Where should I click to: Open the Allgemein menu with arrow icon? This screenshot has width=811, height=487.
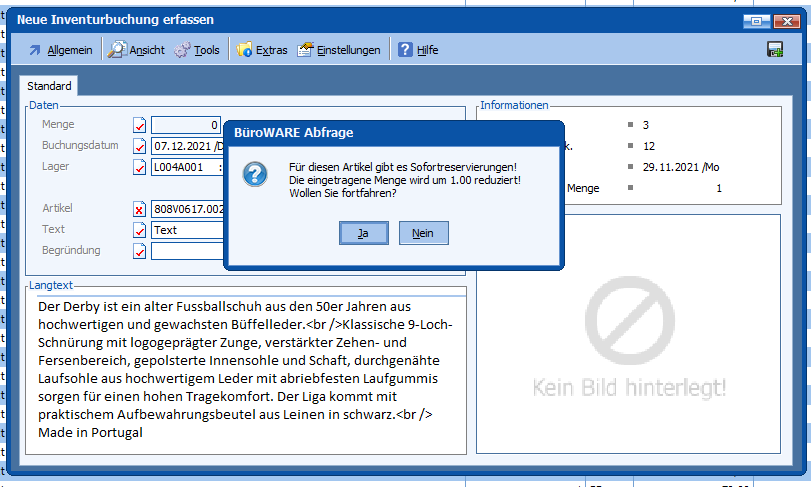coord(60,50)
